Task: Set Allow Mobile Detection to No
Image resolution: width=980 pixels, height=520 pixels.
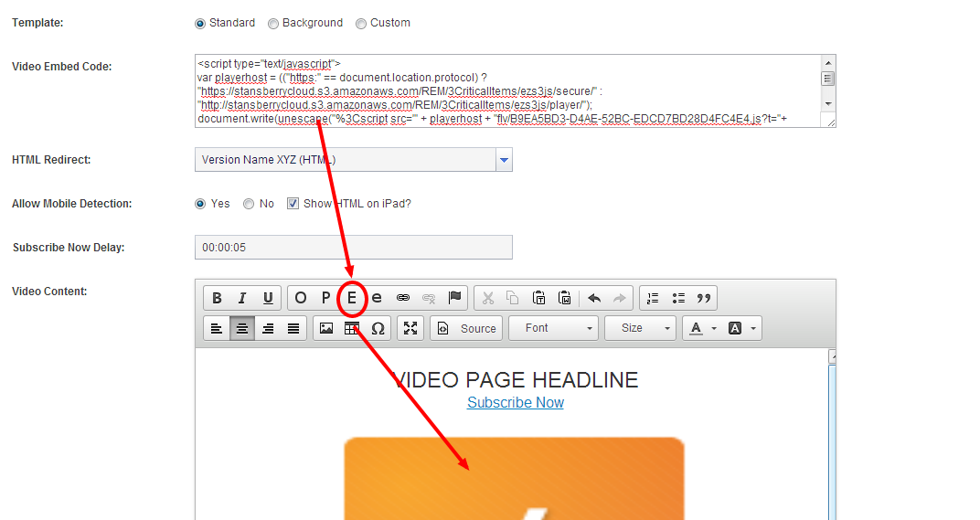Action: tap(249, 204)
